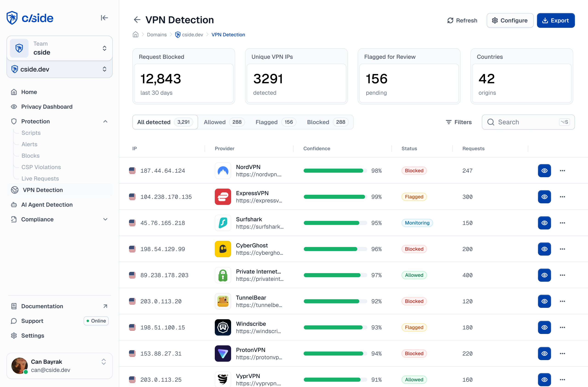The image size is (588, 387).
Task: Collapse the Protection section
Action: pyautogui.click(x=105, y=121)
